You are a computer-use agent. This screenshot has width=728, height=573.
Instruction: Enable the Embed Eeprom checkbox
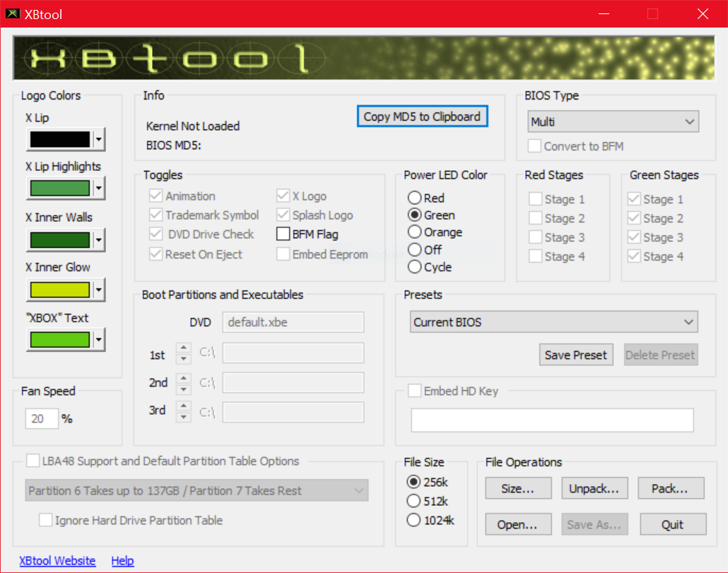(x=283, y=254)
